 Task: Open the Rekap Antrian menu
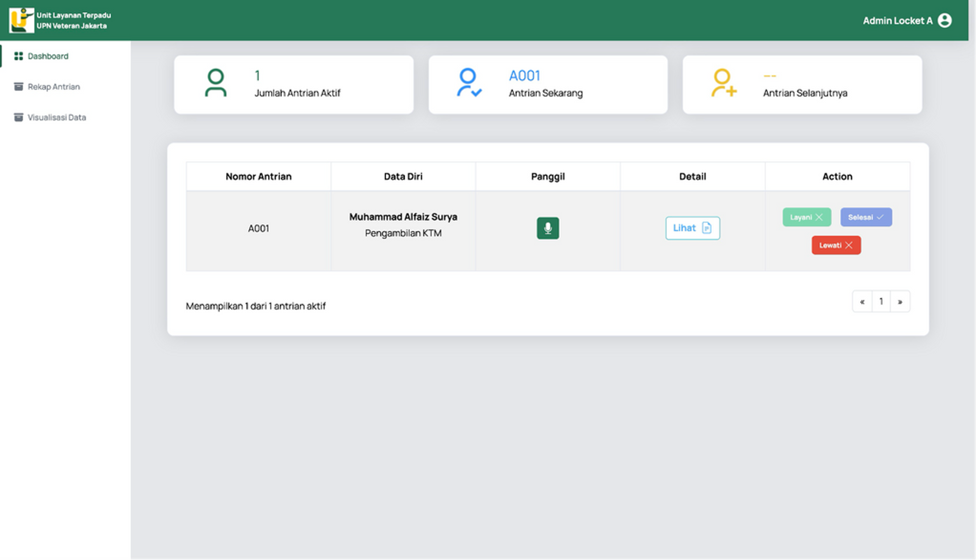53,87
